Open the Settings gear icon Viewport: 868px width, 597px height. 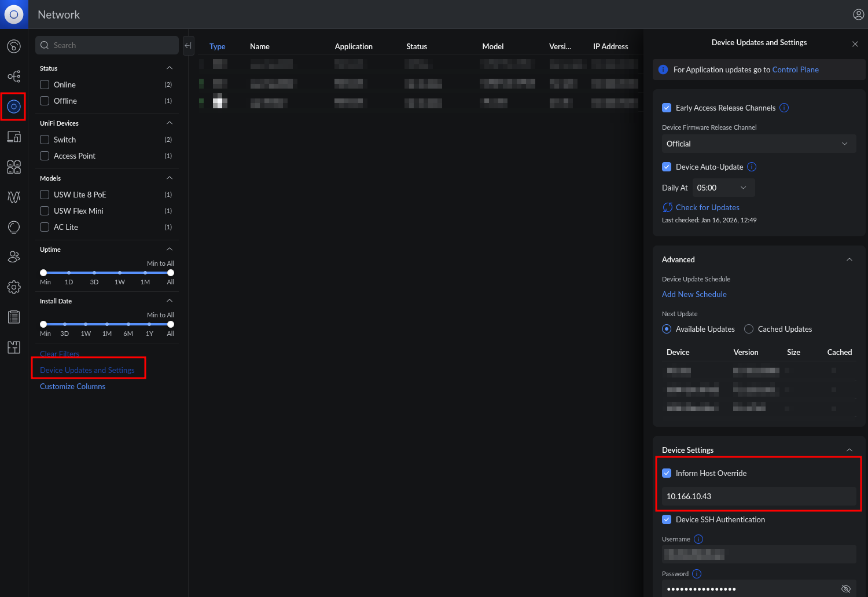(14, 287)
